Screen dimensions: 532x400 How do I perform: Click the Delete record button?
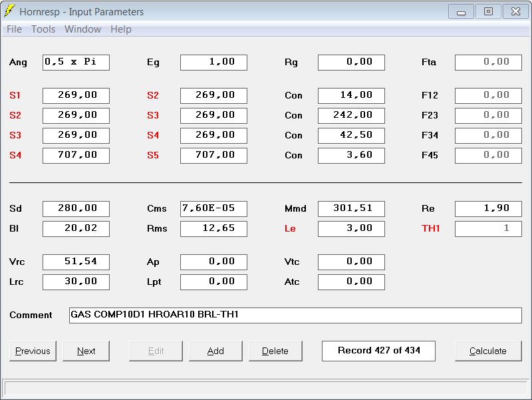(275, 351)
